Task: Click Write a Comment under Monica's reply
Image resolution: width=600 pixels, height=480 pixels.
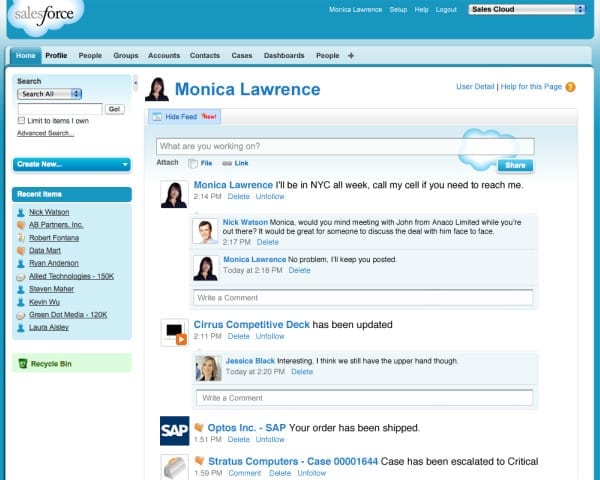Action: pos(363,297)
